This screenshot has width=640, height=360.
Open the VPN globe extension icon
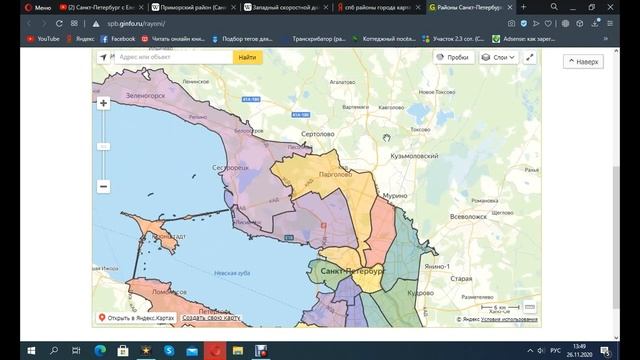565,24
